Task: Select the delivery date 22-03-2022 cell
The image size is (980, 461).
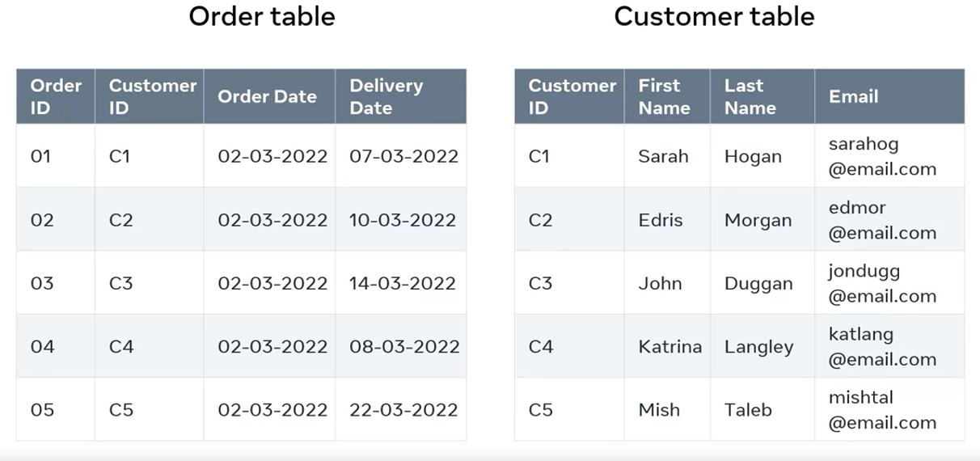Action: pyautogui.click(x=403, y=410)
